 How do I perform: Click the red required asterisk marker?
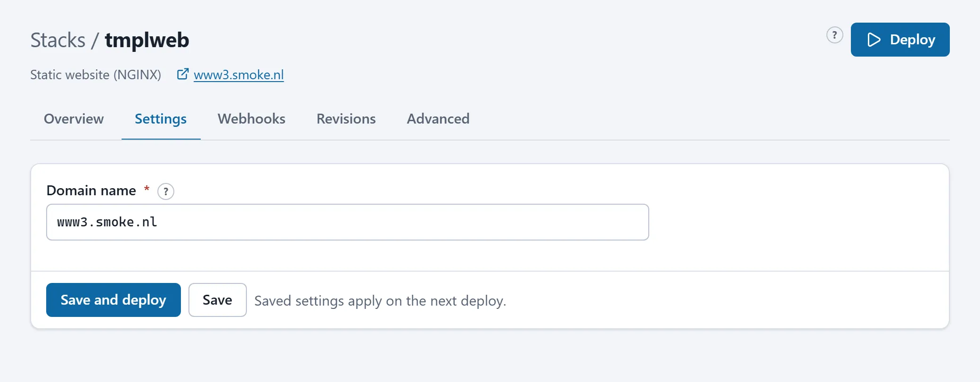[x=147, y=189]
